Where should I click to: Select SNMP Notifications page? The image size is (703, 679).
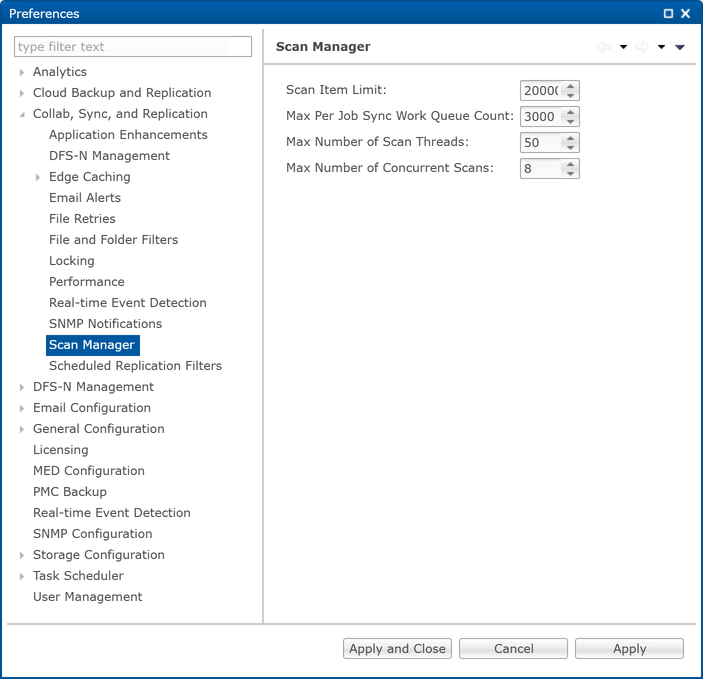coord(105,324)
